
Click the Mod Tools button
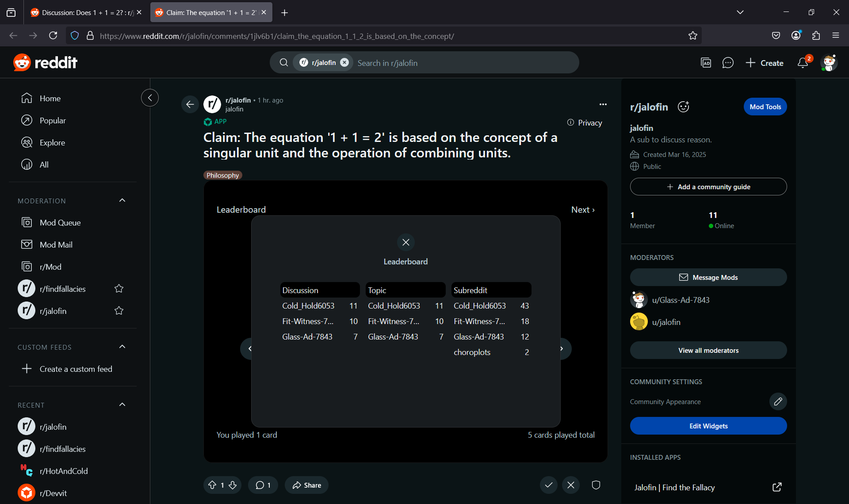click(x=765, y=107)
